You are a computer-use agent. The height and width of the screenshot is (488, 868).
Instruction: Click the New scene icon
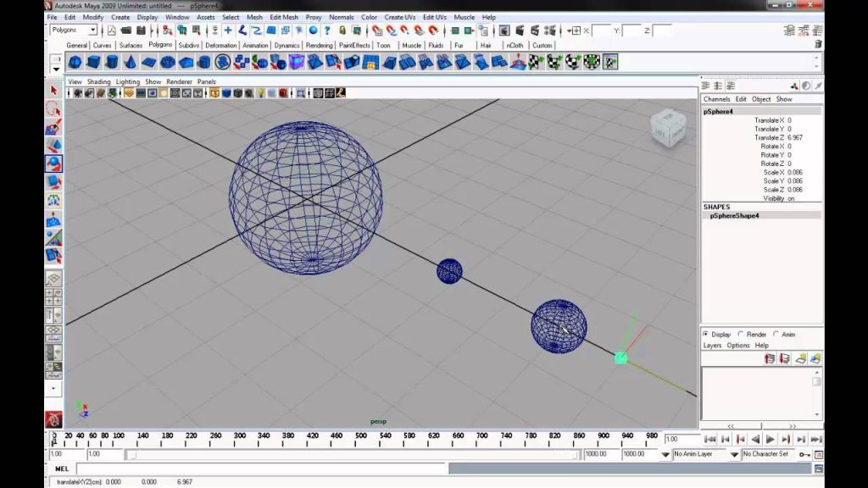coord(112,30)
